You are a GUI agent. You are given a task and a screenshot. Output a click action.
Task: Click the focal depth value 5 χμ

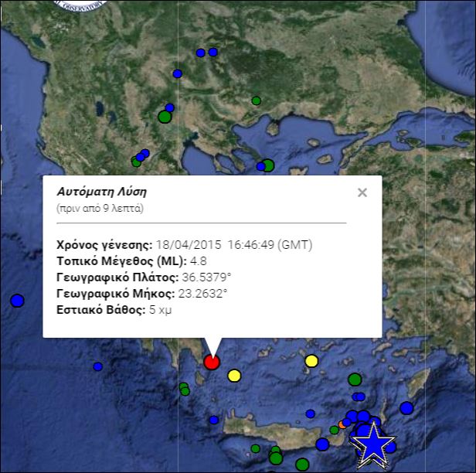tap(160, 310)
